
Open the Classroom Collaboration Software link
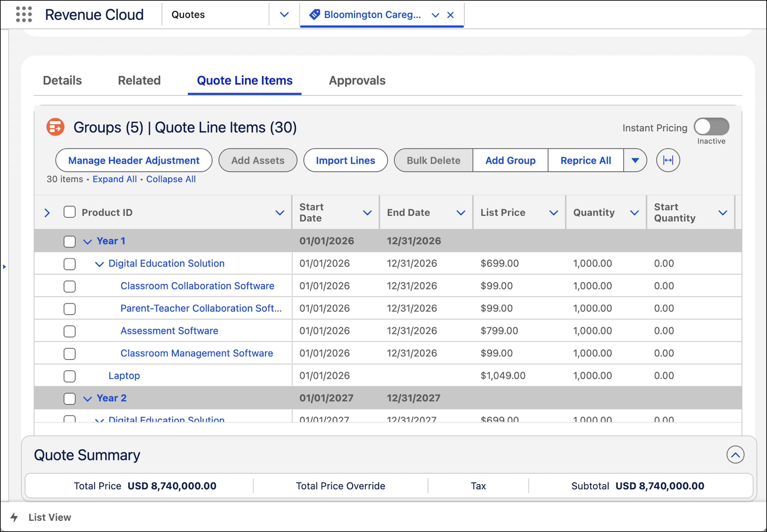coord(197,286)
